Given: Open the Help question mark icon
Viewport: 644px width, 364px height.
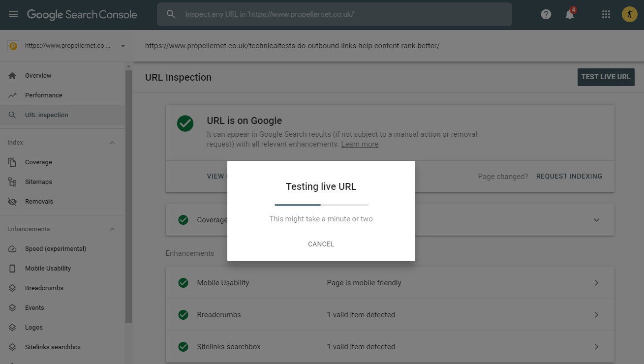Looking at the screenshot, I should (x=546, y=14).
